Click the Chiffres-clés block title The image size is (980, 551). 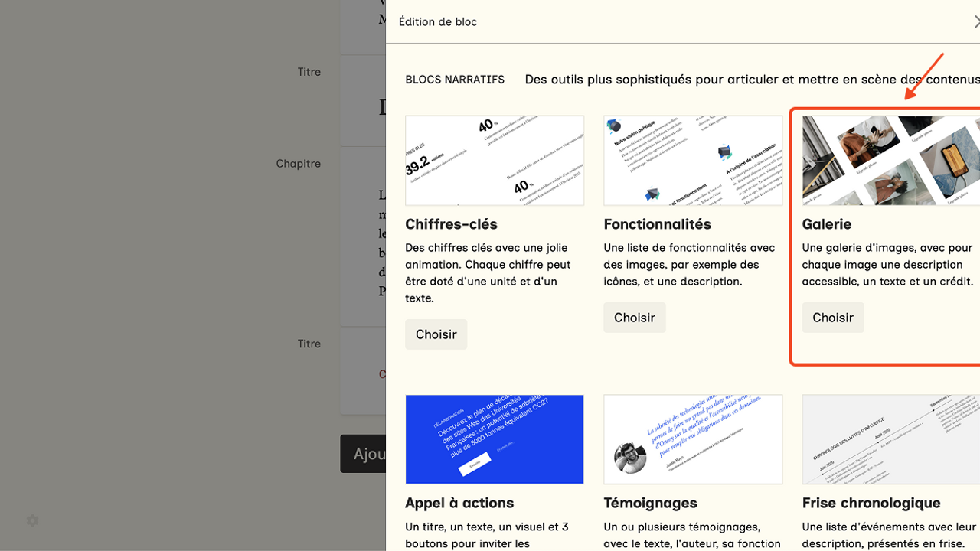tap(451, 224)
